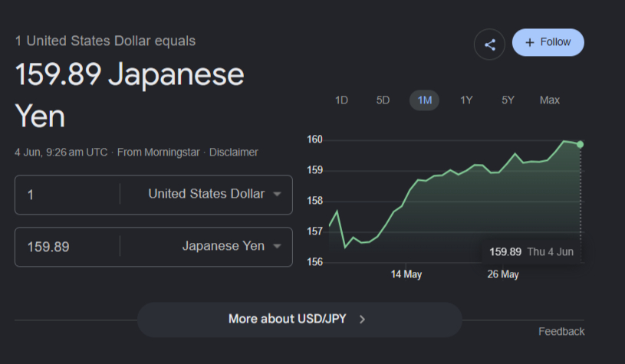Switch chart to 5Y range
Viewport: 625px width, 364px height.
pos(508,100)
